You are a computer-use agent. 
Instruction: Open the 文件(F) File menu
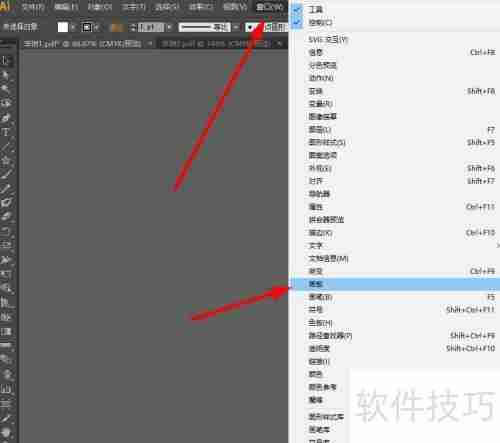click(x=33, y=7)
